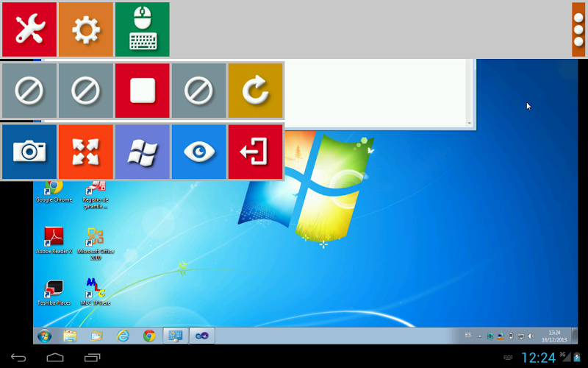The width and height of the screenshot is (588, 368).
Task: Open the Windows Start orb
Action: coord(44,336)
